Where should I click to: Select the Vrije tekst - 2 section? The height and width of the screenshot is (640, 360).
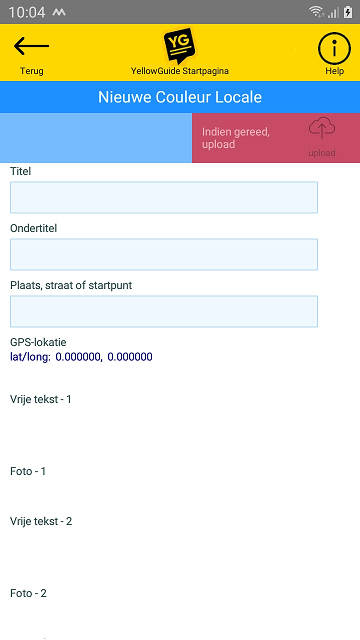pos(41,521)
